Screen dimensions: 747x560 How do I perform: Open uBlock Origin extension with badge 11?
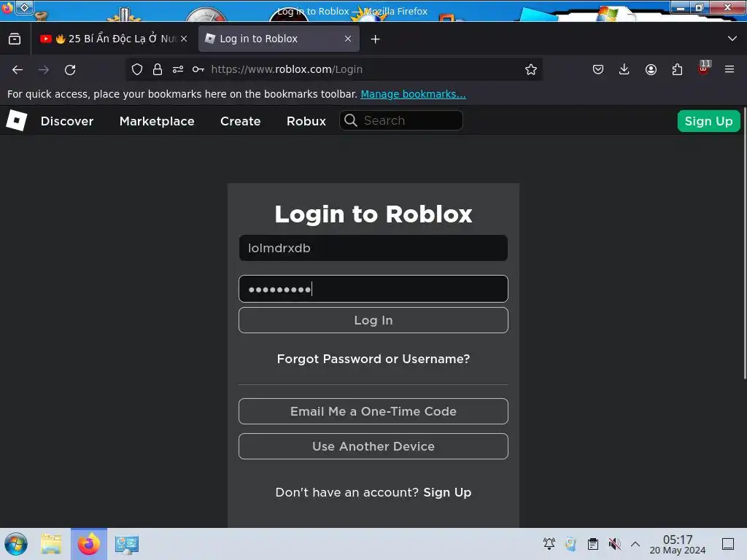click(704, 68)
